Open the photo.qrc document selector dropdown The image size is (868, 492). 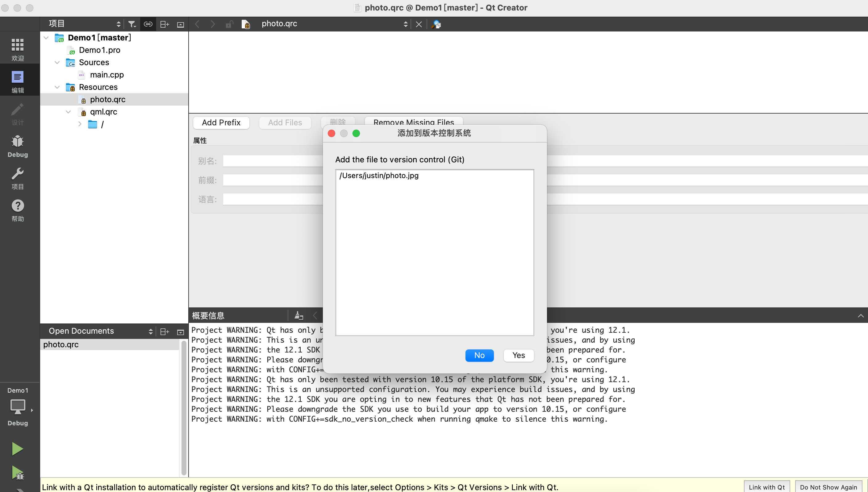click(x=335, y=24)
